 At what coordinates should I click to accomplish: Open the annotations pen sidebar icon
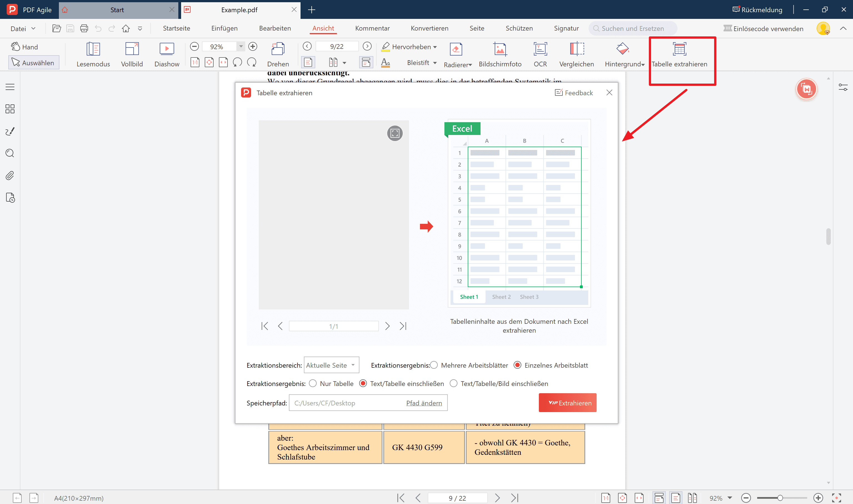pos(10,131)
